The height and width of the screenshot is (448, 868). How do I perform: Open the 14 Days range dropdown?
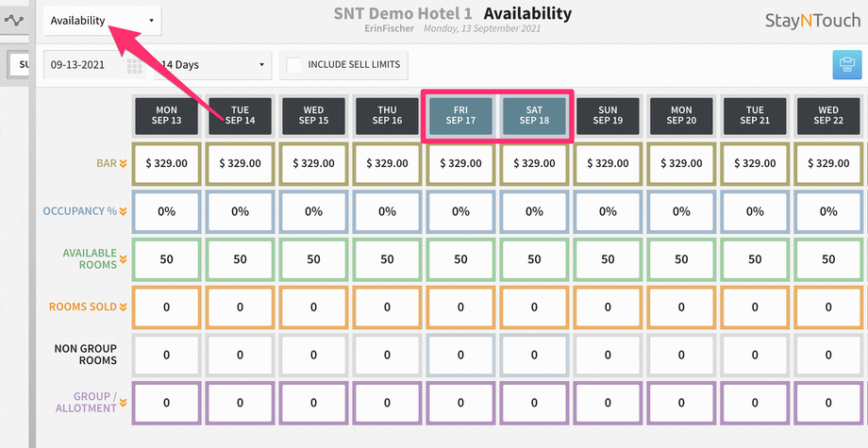click(x=212, y=65)
